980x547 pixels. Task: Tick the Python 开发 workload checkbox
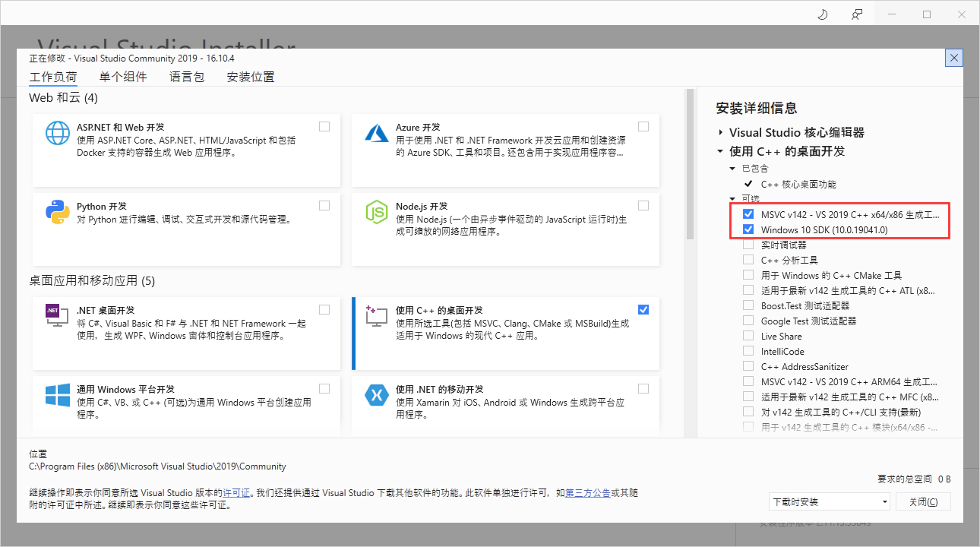click(x=324, y=206)
